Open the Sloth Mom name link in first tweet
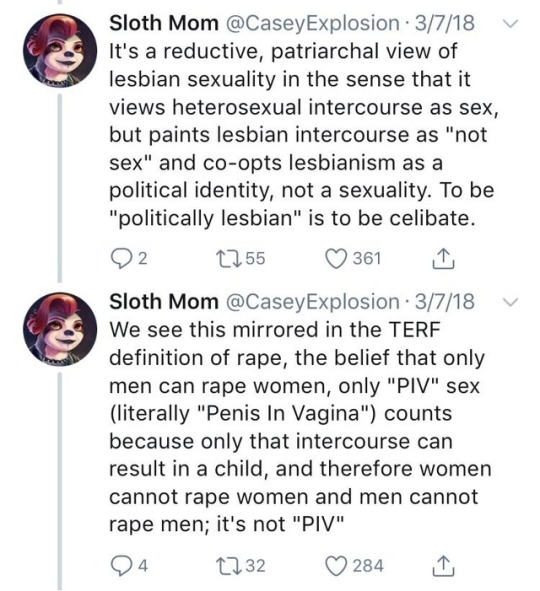This screenshot has width=540, height=591. tap(164, 23)
